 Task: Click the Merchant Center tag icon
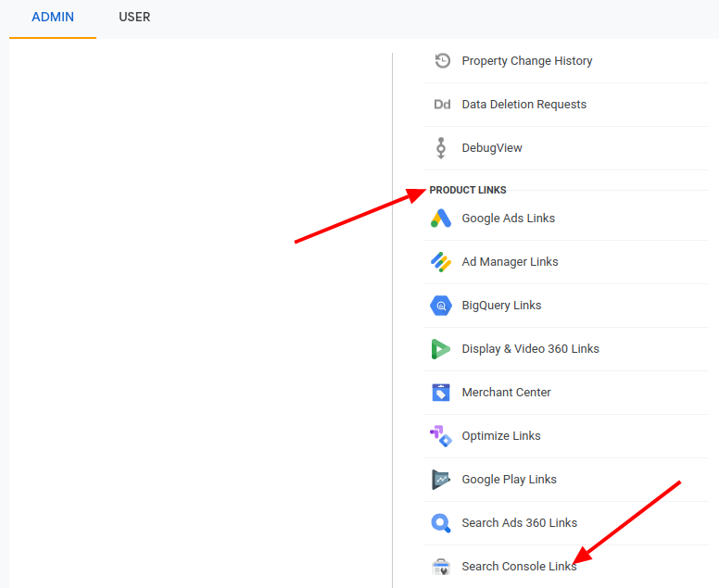pos(441,393)
